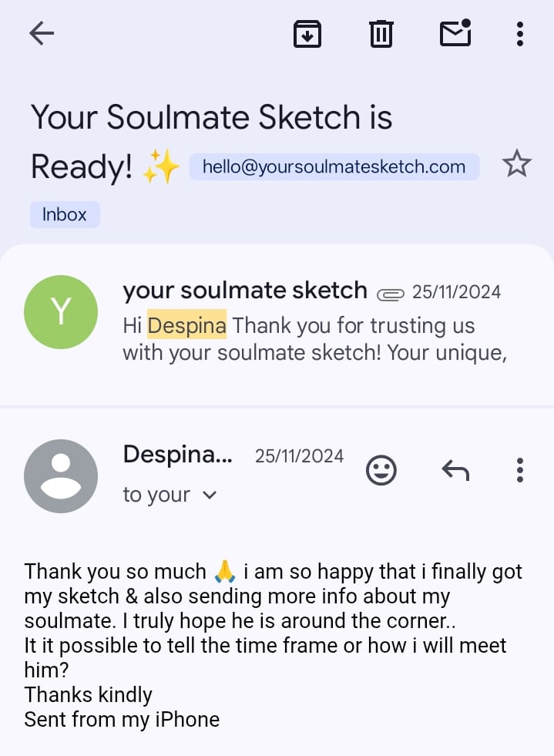554x756 pixels.
Task: Delete the email with trash icon
Action: (381, 34)
